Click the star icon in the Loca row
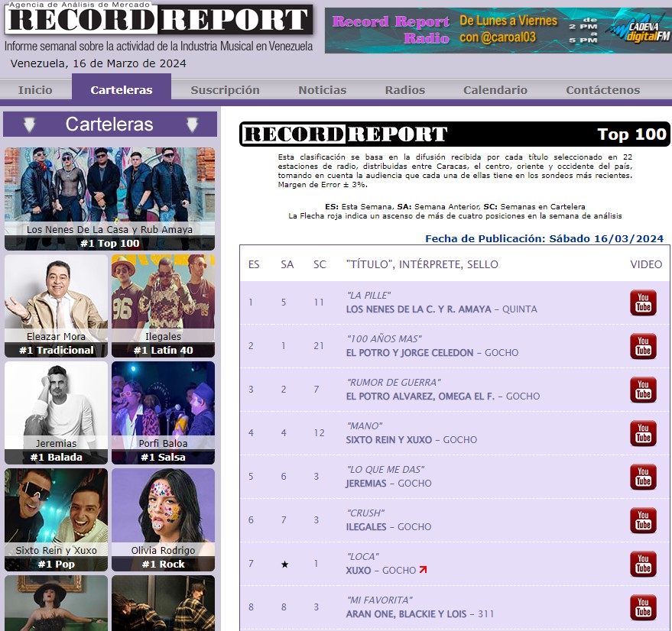This screenshot has width=672, height=631. click(x=284, y=565)
